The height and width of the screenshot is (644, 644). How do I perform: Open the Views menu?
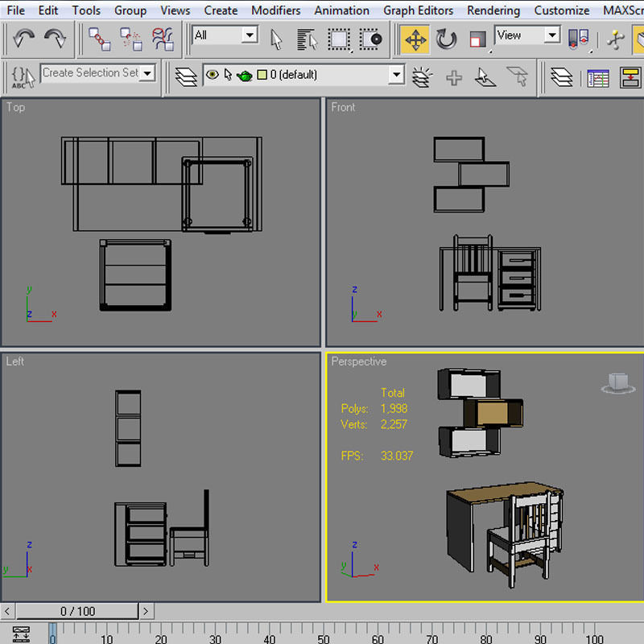point(175,10)
